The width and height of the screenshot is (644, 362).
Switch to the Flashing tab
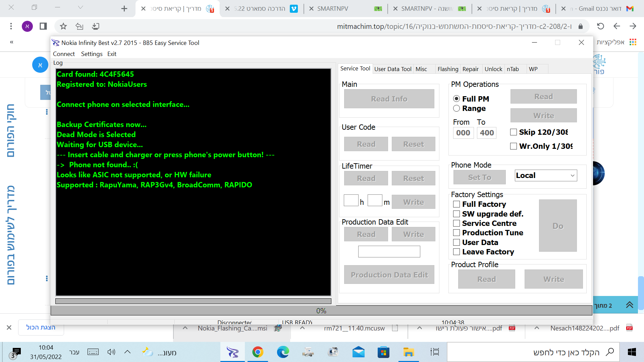[x=447, y=69]
